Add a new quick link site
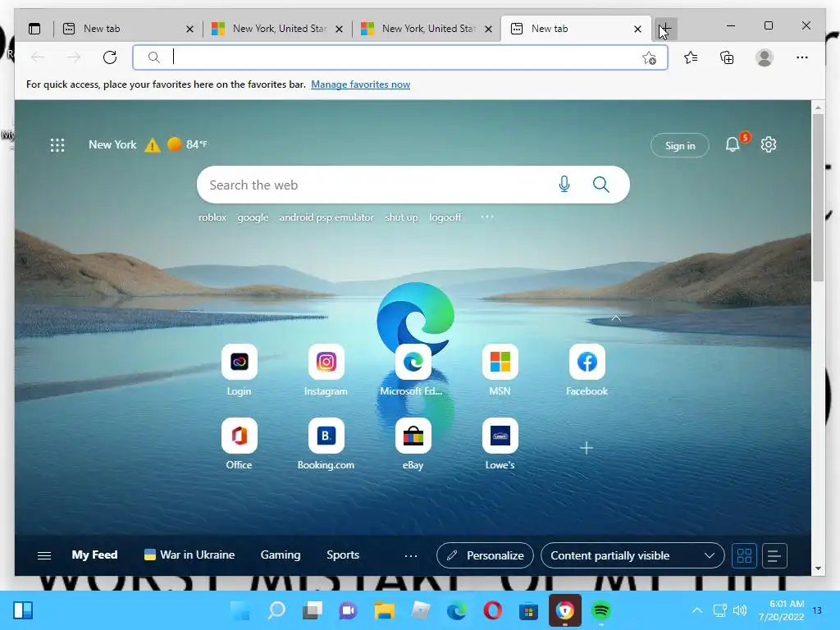 586,448
